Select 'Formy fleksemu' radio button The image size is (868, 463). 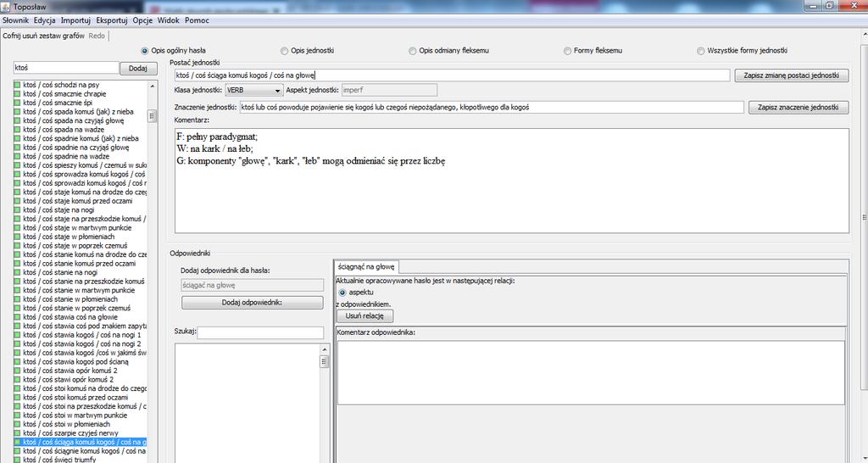(567, 50)
